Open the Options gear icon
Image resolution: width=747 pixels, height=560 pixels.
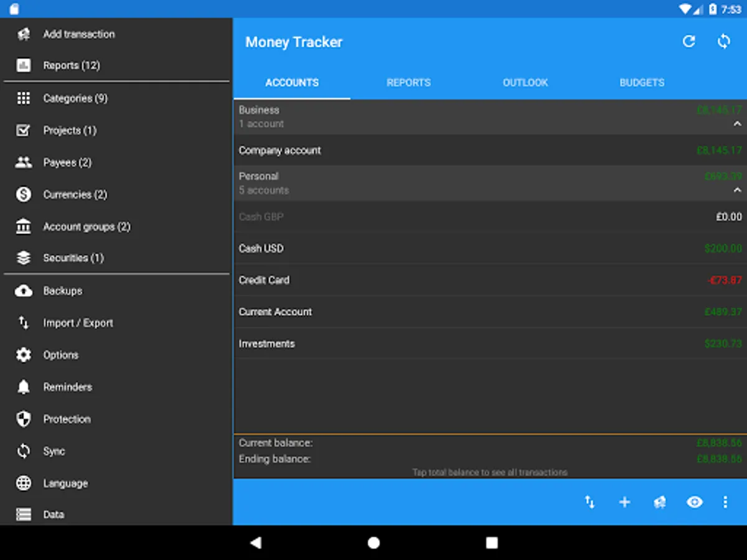pos(24,355)
